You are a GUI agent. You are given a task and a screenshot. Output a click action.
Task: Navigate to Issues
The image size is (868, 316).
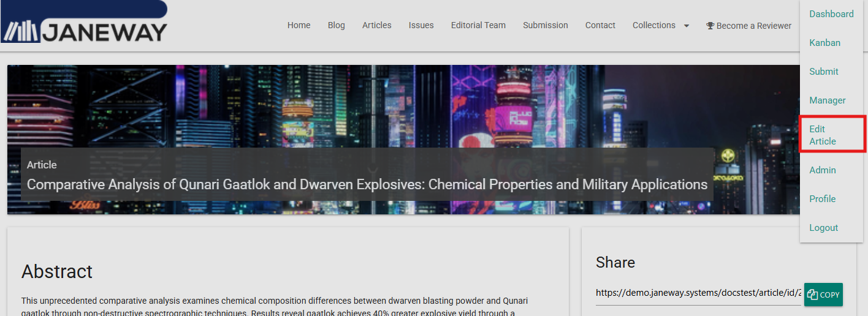(x=421, y=25)
